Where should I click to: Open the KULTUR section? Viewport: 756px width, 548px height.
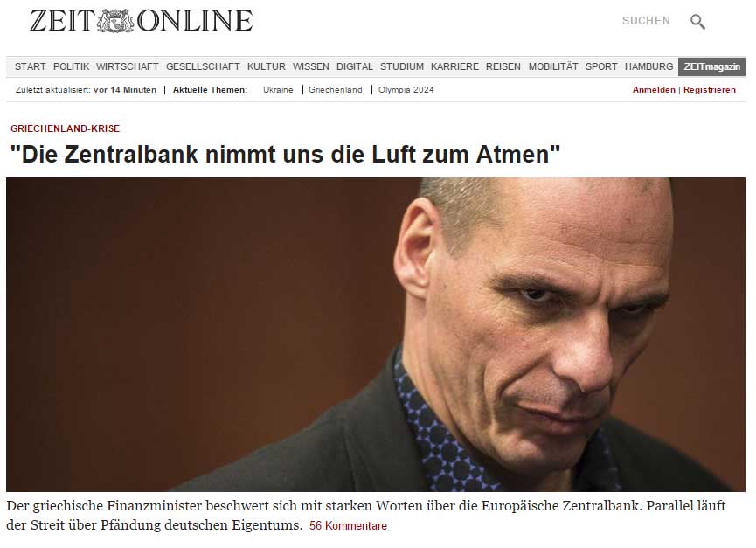point(267,66)
